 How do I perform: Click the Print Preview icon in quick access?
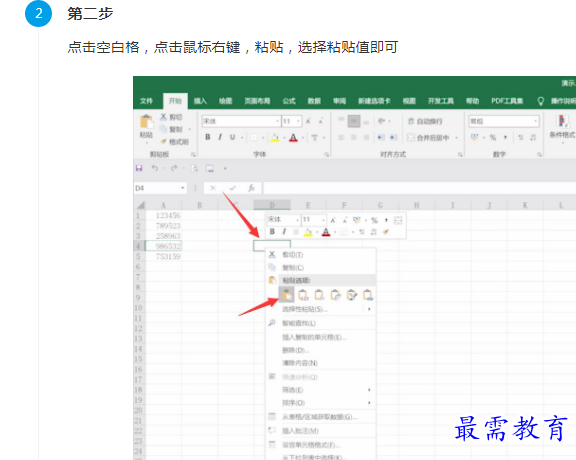pyautogui.click(x=194, y=168)
